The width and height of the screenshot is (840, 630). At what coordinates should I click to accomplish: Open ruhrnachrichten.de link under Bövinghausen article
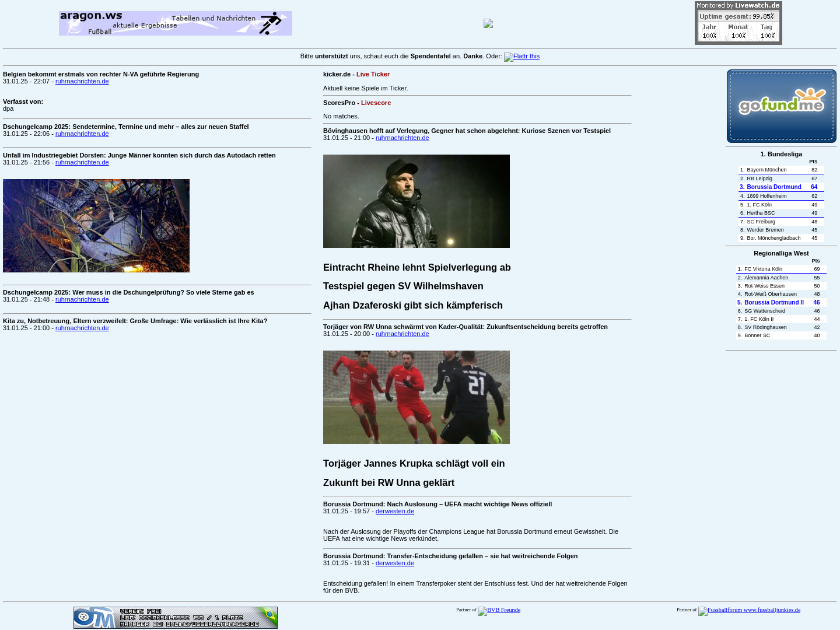(x=402, y=138)
